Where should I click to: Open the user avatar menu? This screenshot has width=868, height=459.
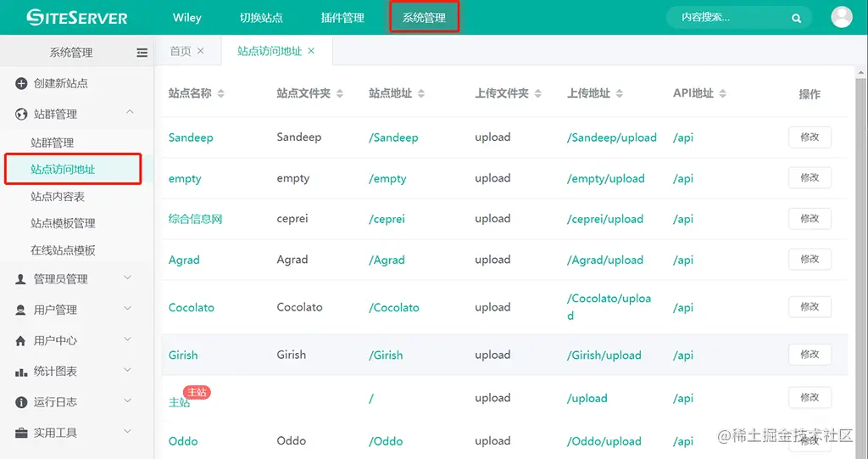pyautogui.click(x=842, y=17)
